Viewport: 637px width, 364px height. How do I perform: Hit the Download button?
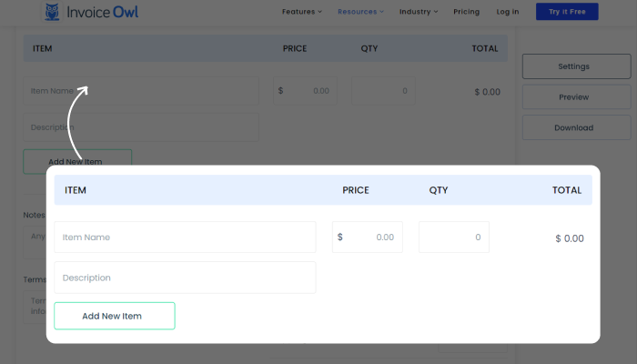pyautogui.click(x=573, y=128)
